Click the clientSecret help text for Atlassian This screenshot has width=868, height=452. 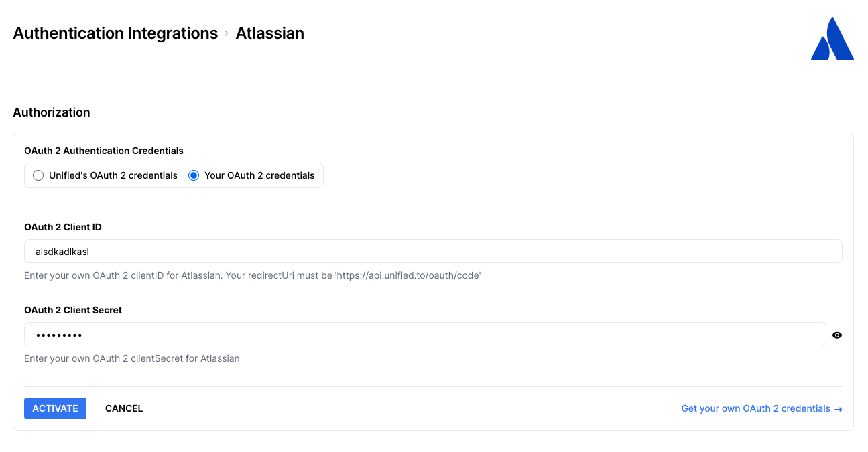click(132, 358)
